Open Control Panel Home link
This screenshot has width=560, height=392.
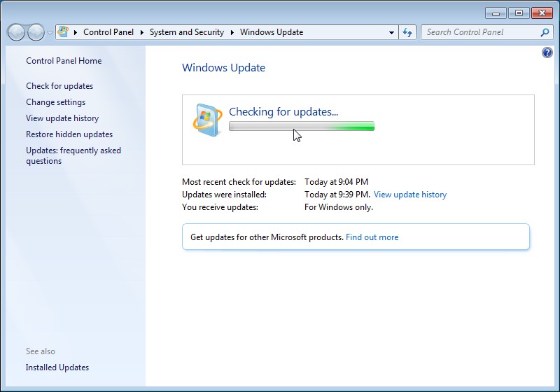64,61
